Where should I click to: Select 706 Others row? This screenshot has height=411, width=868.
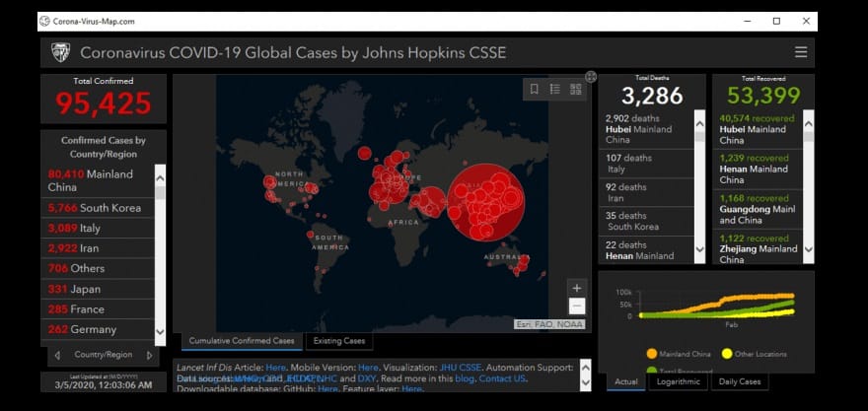click(98, 268)
